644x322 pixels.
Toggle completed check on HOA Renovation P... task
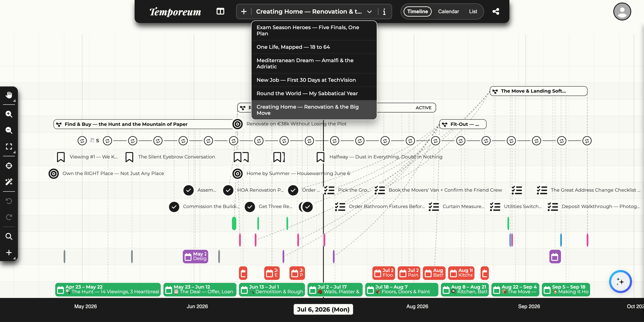pyautogui.click(x=228, y=190)
